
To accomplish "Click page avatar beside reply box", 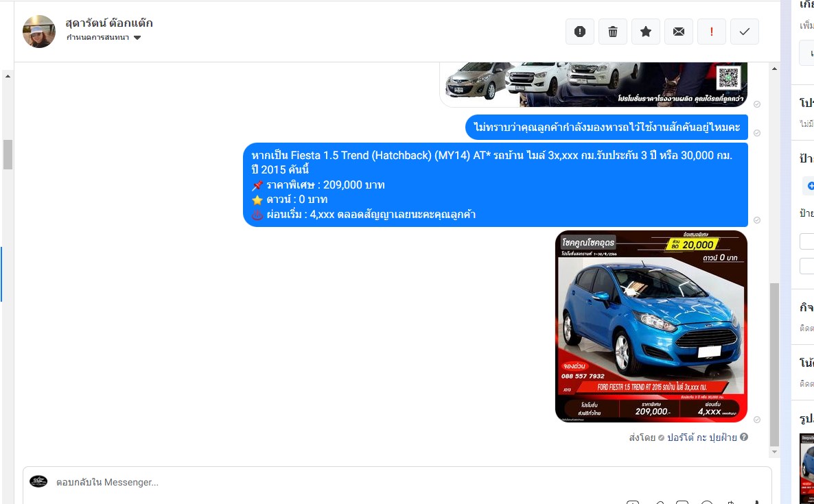I will [38, 481].
